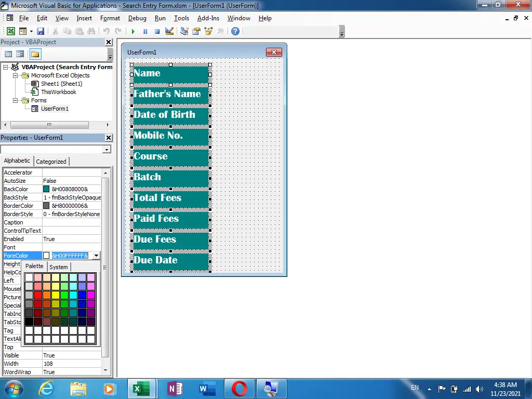The image size is (532, 399).
Task: Close the Properties - UserForm1 panel
Action: click(x=109, y=138)
